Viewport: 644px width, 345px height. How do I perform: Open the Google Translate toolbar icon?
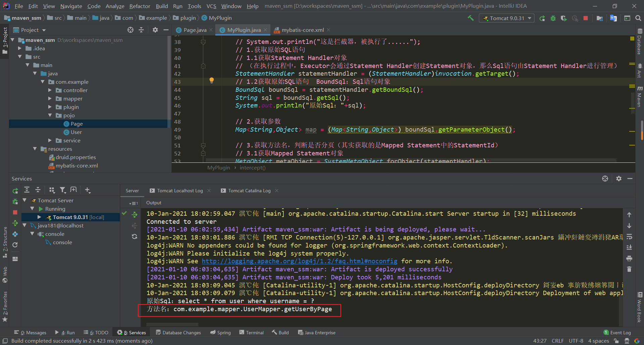coord(613,18)
